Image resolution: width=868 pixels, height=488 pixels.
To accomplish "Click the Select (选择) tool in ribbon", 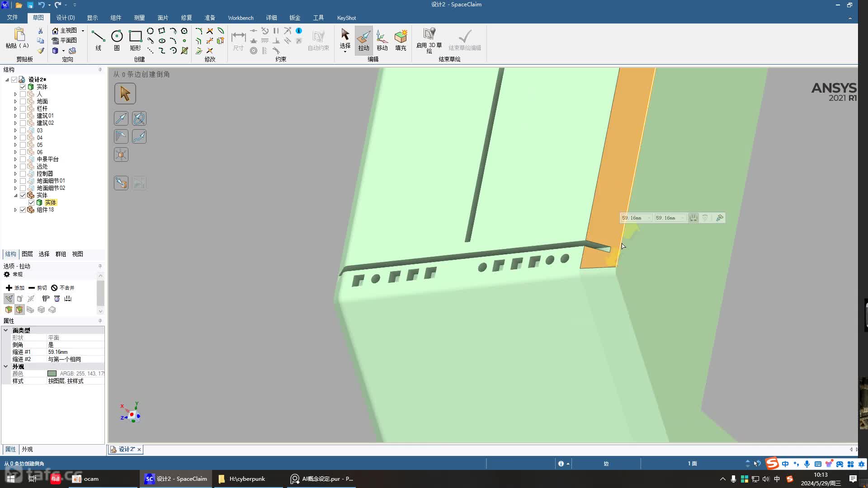I will pos(345,40).
